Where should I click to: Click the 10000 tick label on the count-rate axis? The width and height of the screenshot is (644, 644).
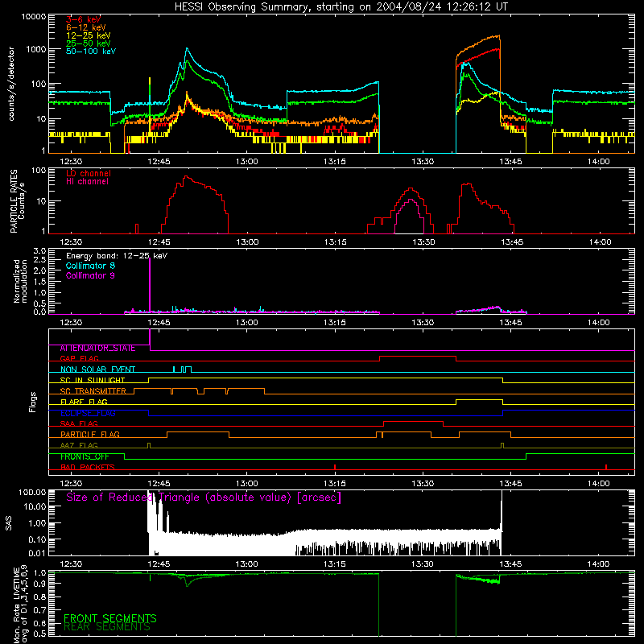[34, 17]
